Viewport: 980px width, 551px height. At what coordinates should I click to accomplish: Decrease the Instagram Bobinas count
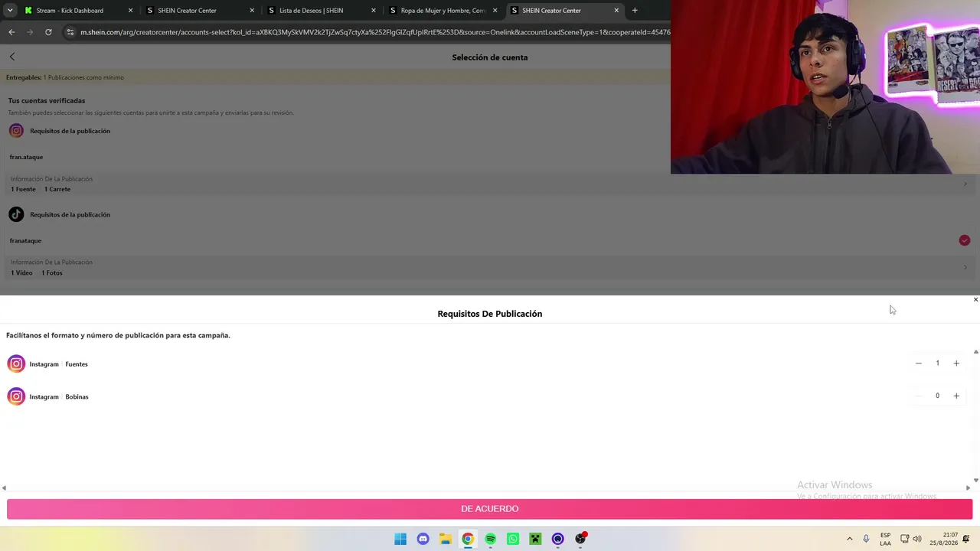coord(919,396)
